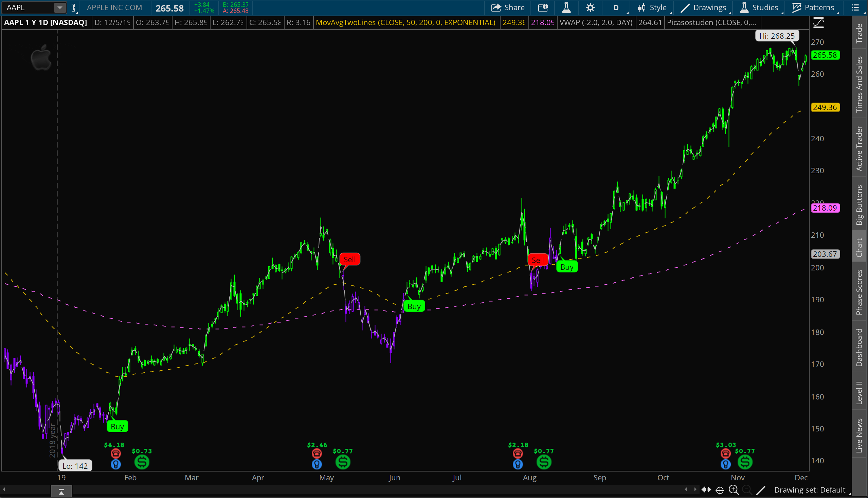This screenshot has height=498, width=868.
Task: Click the November $0.77 dividend icon
Action: pos(745,462)
